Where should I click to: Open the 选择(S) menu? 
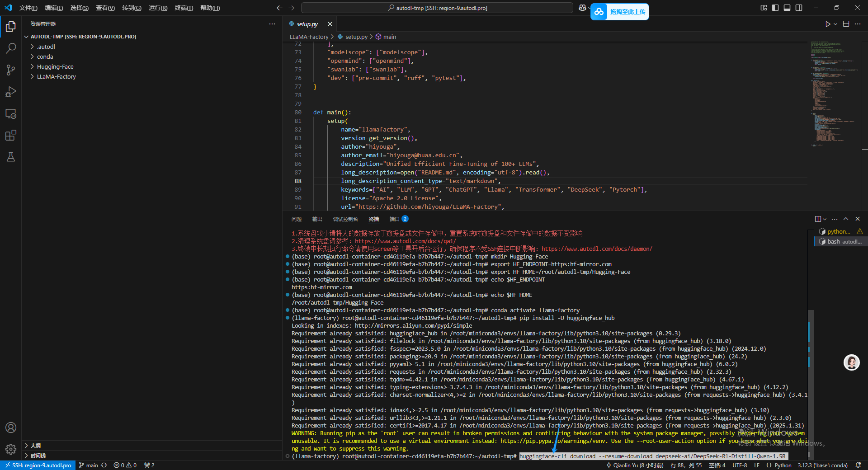tap(80, 8)
